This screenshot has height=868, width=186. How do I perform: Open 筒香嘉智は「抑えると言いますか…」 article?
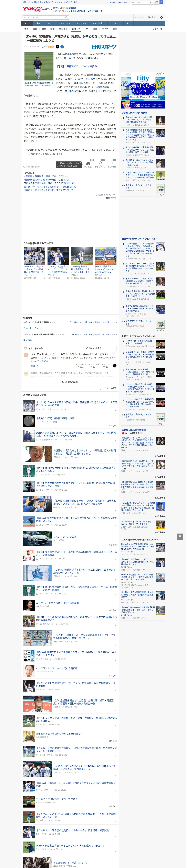coord(85,452)
